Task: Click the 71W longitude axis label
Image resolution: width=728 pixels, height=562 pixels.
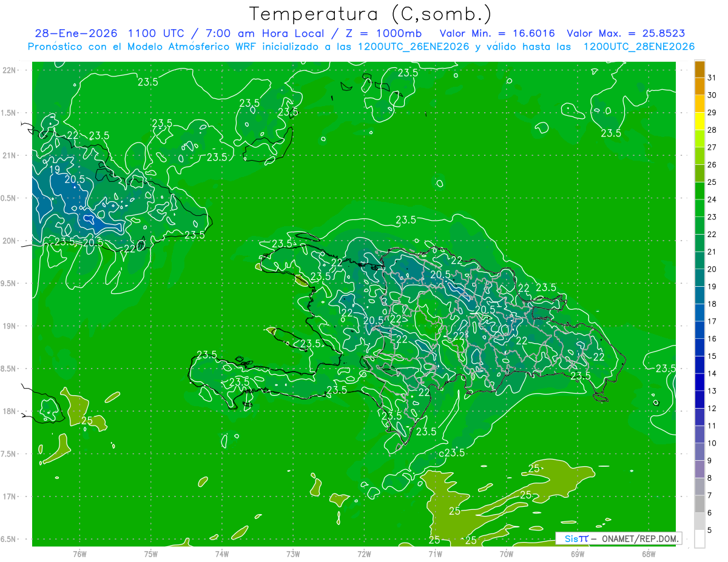Action: [435, 554]
